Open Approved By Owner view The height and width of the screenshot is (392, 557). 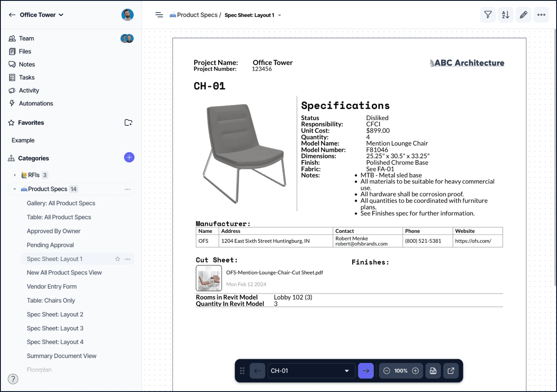point(54,231)
